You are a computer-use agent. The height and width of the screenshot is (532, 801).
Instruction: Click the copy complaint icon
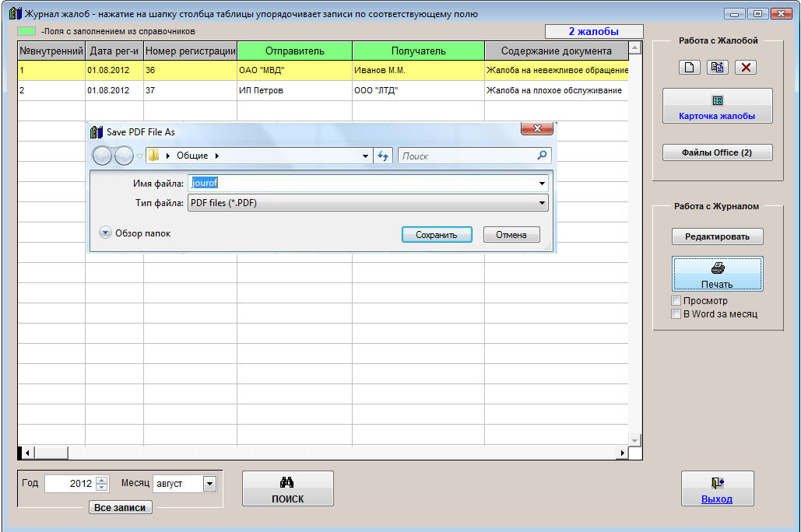717,68
